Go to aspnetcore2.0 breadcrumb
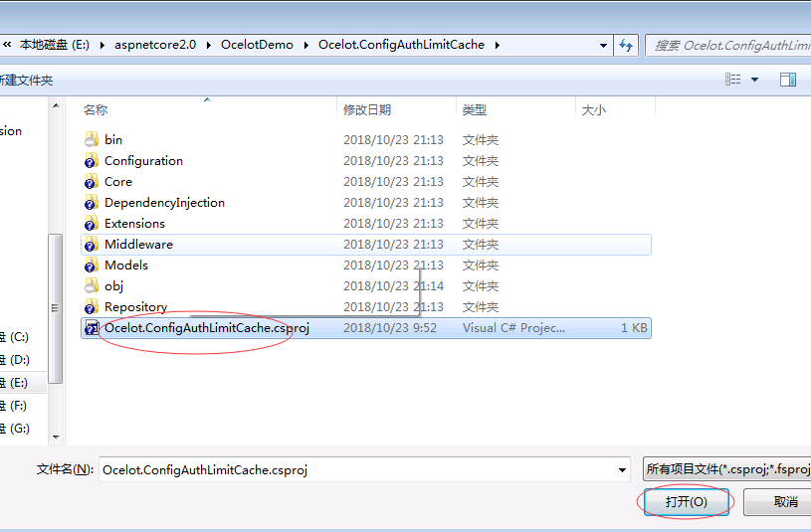The height and width of the screenshot is (532, 811). point(155,45)
